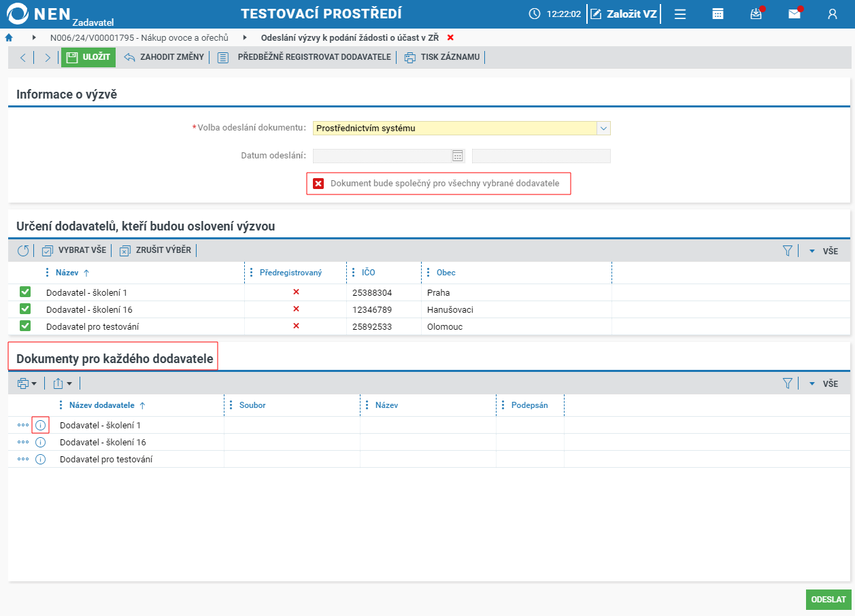Open the hamburger menu in header
This screenshot has height=616, width=855.
pyautogui.click(x=680, y=14)
